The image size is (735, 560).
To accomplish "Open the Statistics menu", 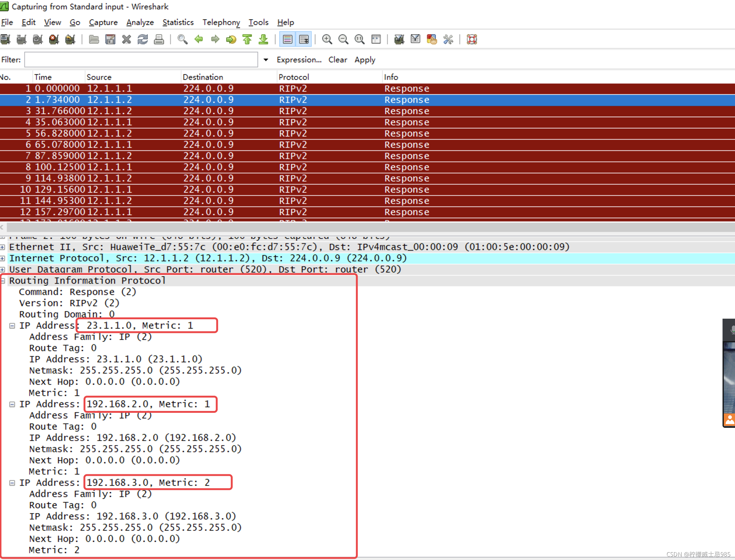I will tap(178, 22).
